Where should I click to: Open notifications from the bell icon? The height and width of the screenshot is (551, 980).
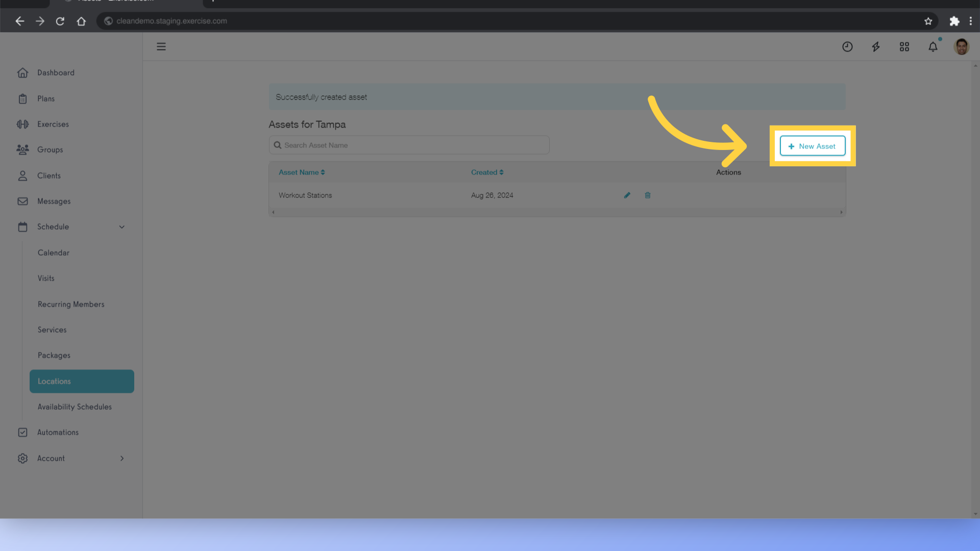click(933, 46)
